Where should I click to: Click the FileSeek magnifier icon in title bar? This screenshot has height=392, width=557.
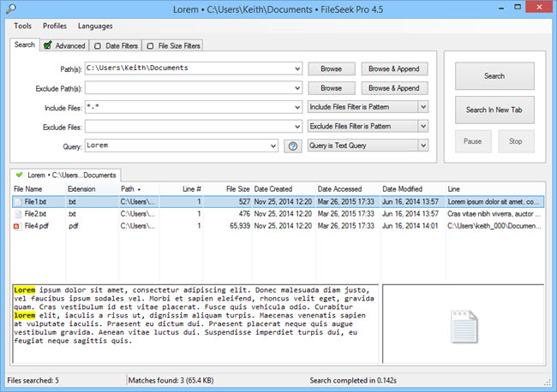pos(10,9)
